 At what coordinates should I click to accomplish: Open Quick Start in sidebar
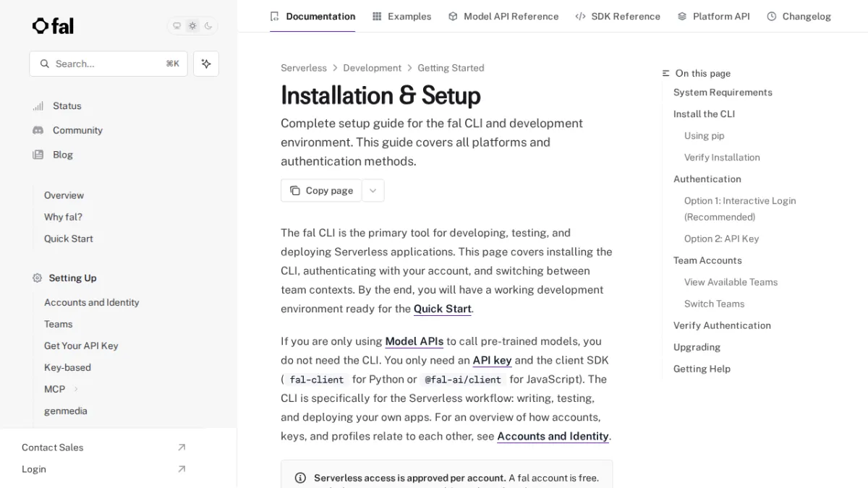[x=68, y=239]
